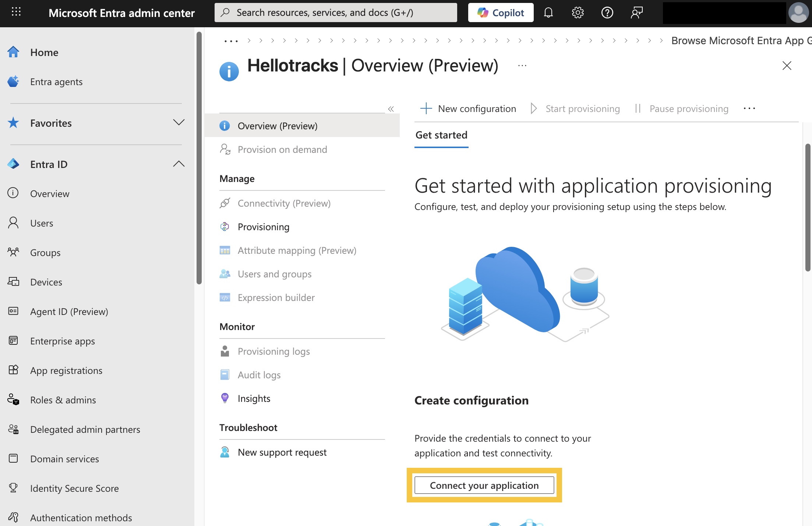Collapse the resource menu with the double chevron
The width and height of the screenshot is (812, 526).
tap(391, 109)
